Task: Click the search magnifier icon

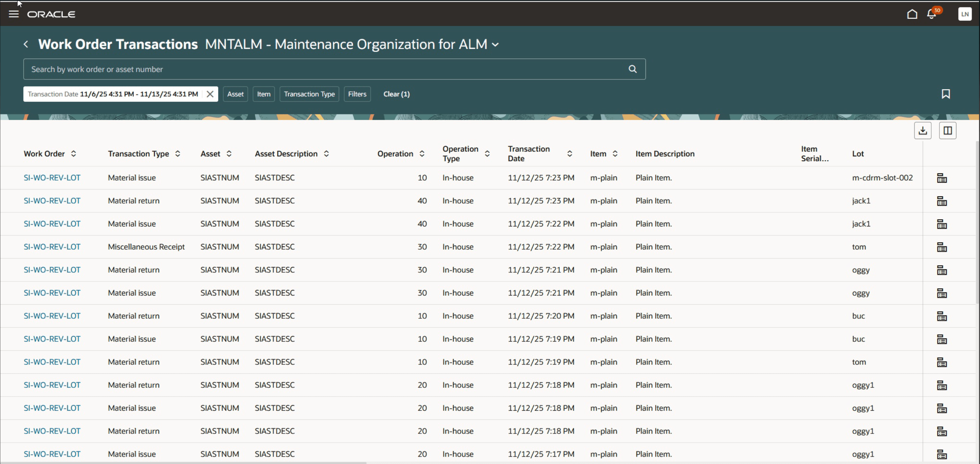Action: pos(632,69)
